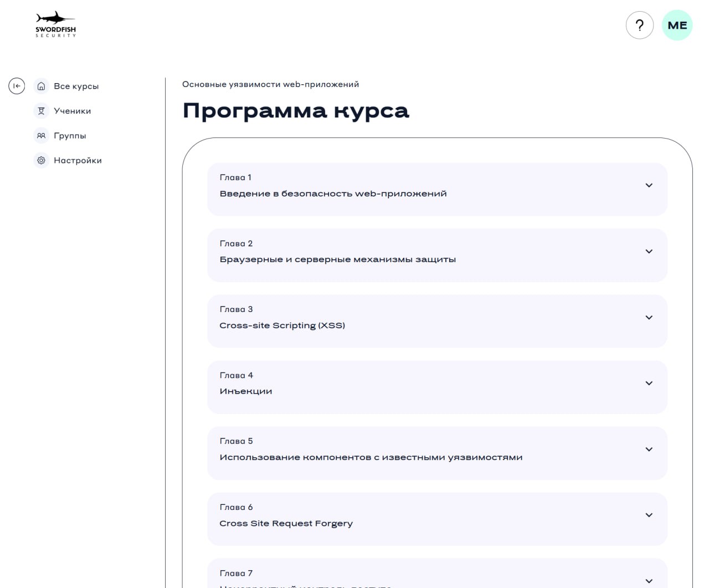This screenshot has height=588, width=709.
Task: Click the Настройки gear icon
Action: [41, 160]
